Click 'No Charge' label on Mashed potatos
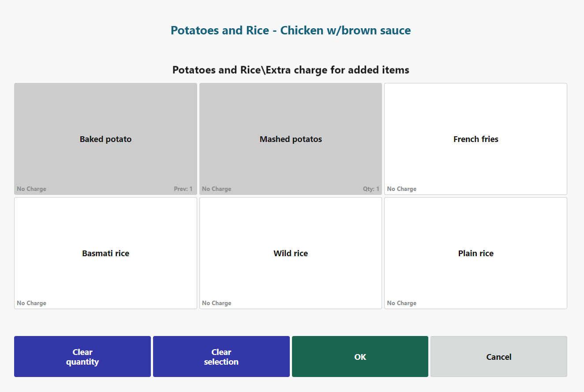584x392 pixels. 217,189
